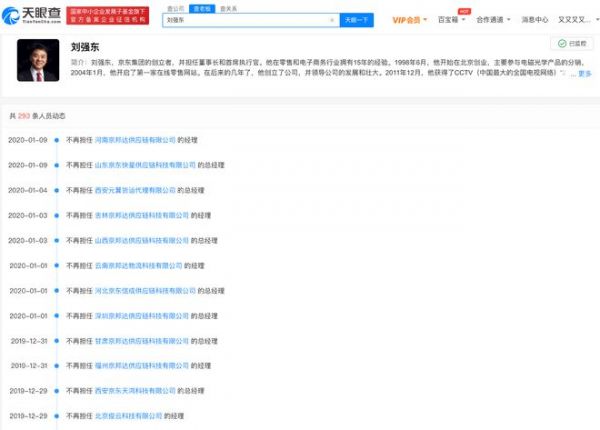Screen dimensions: 600x430
Task: Switch to the 查关系 search tab
Action: tap(228, 8)
